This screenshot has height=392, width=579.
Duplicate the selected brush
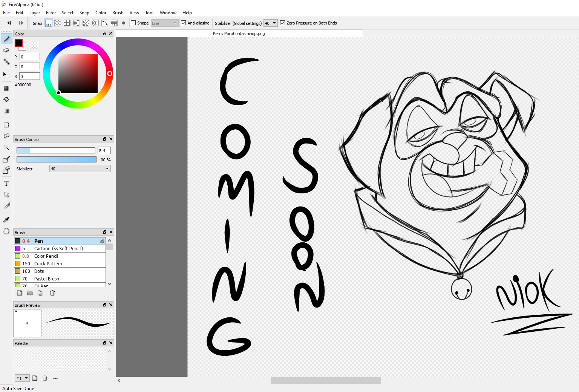40,293
